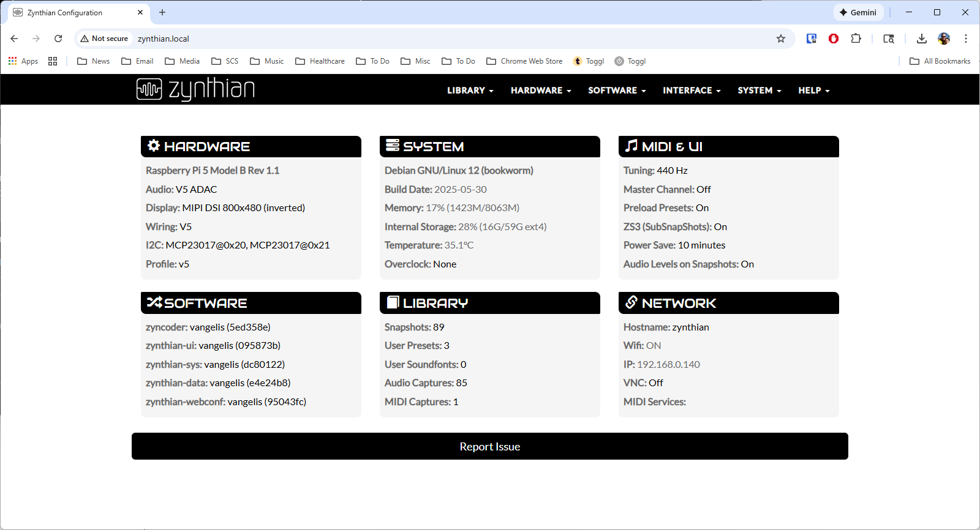
Task: Open the INTERFACE menu
Action: 691,91
